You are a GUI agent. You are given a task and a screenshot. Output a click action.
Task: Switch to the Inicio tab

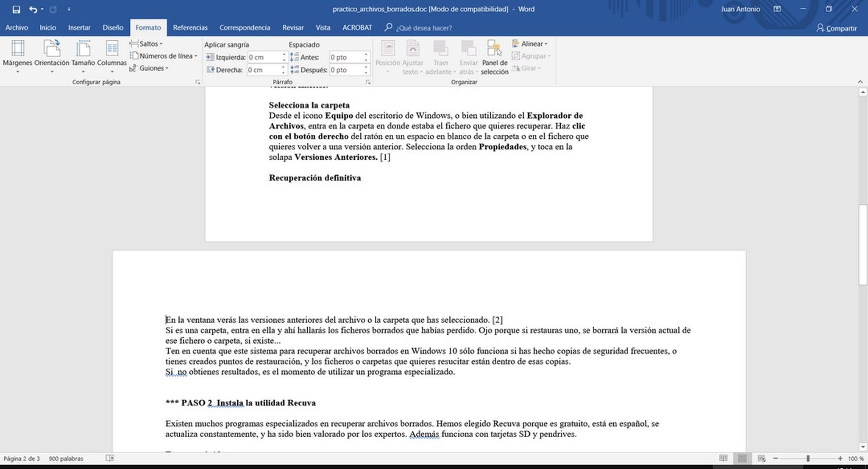click(48, 28)
